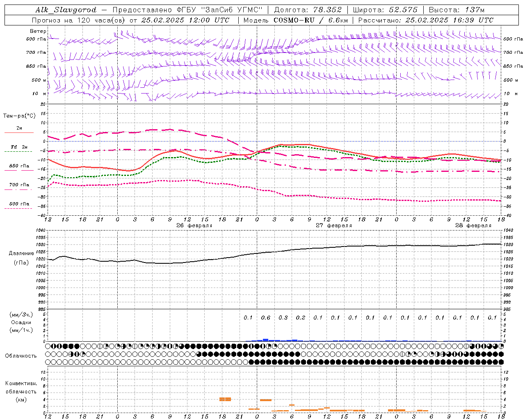Click the precipitation value '0.3'
The width and height of the screenshot is (525, 420).
tap(283, 317)
